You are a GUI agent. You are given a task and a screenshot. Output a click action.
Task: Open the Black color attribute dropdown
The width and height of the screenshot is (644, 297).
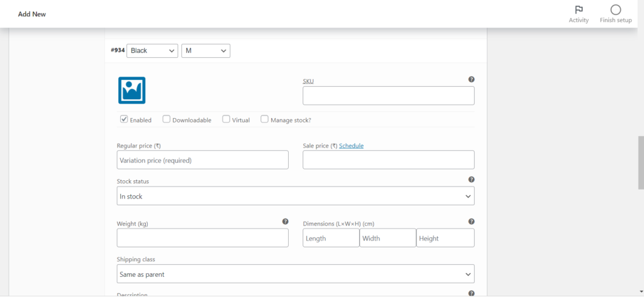152,50
